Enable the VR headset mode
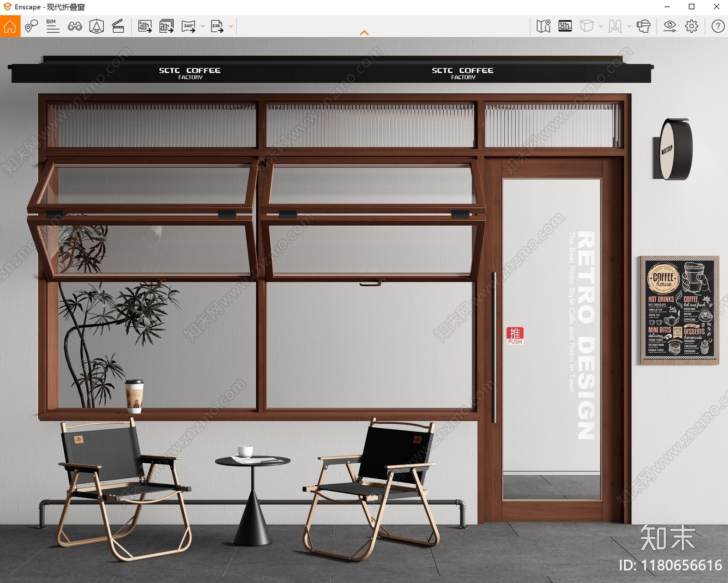This screenshot has width=728, height=583. click(643, 26)
